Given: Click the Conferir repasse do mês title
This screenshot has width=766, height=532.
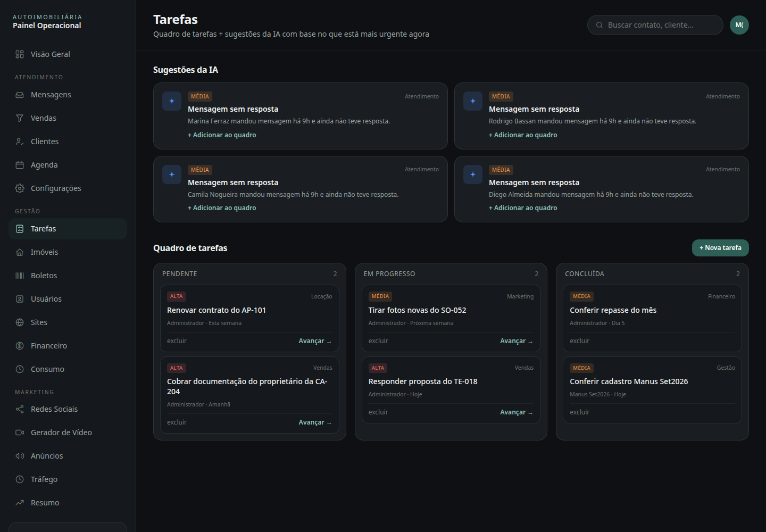Looking at the screenshot, I should [x=613, y=310].
